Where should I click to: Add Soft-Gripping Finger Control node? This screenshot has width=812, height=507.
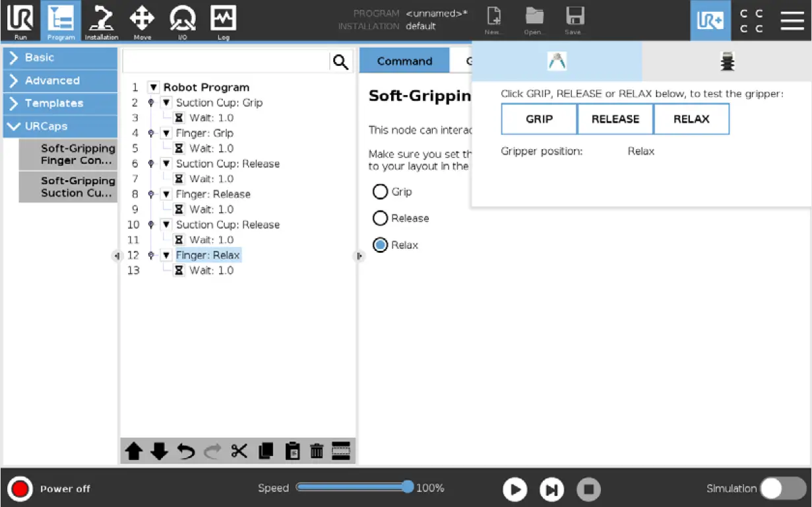(68, 154)
